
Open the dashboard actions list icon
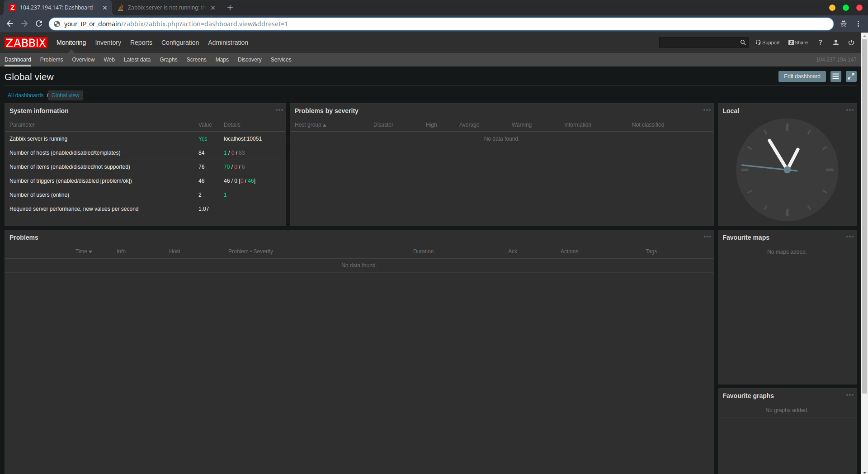click(x=836, y=76)
